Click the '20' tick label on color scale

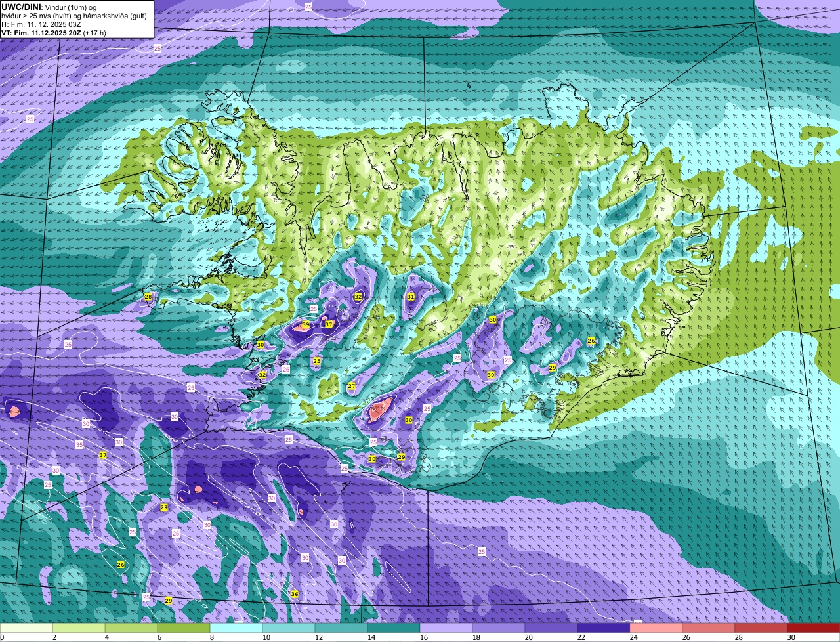(528, 637)
